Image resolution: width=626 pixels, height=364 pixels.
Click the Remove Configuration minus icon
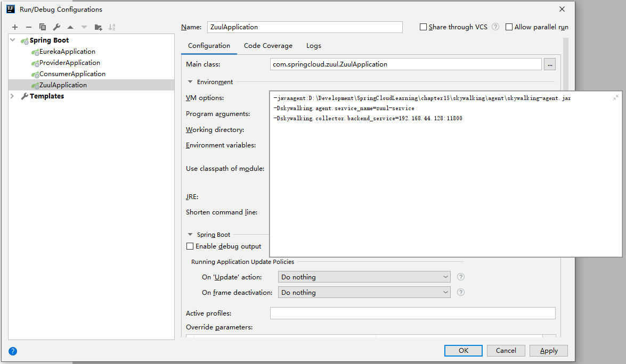pyautogui.click(x=29, y=27)
